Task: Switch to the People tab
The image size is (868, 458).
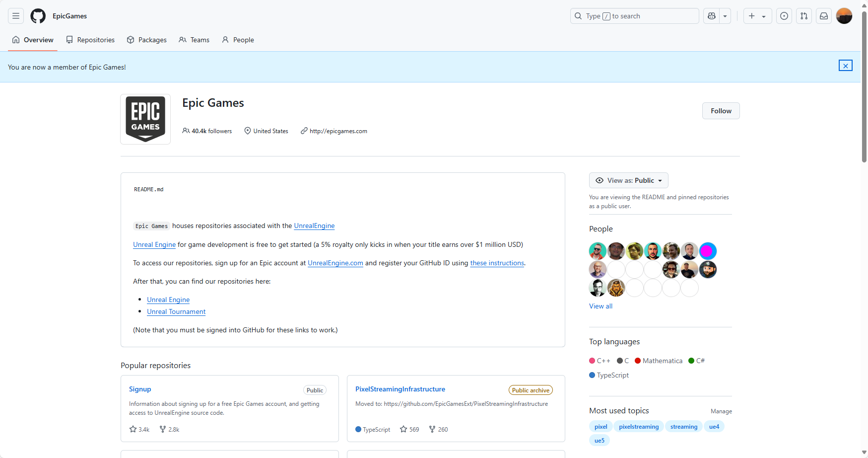Action: (238, 40)
